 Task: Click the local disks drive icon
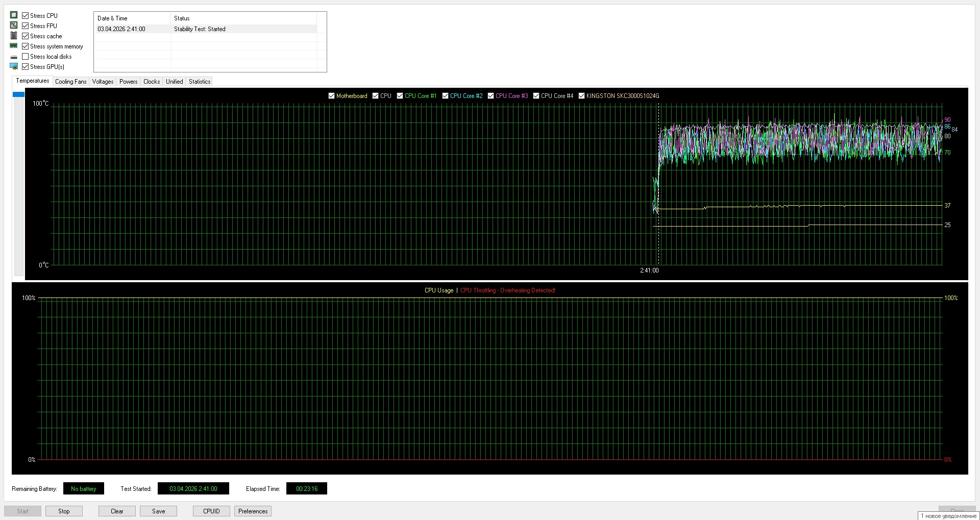coord(14,57)
